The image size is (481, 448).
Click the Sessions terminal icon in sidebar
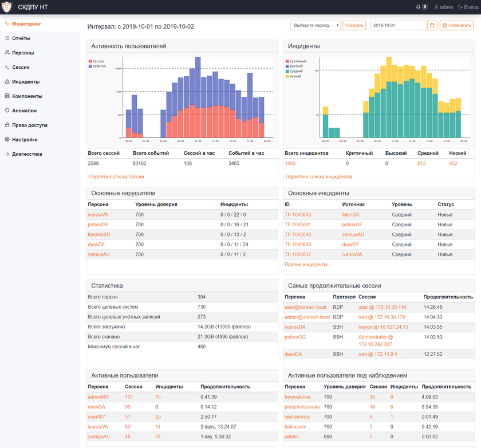7,67
